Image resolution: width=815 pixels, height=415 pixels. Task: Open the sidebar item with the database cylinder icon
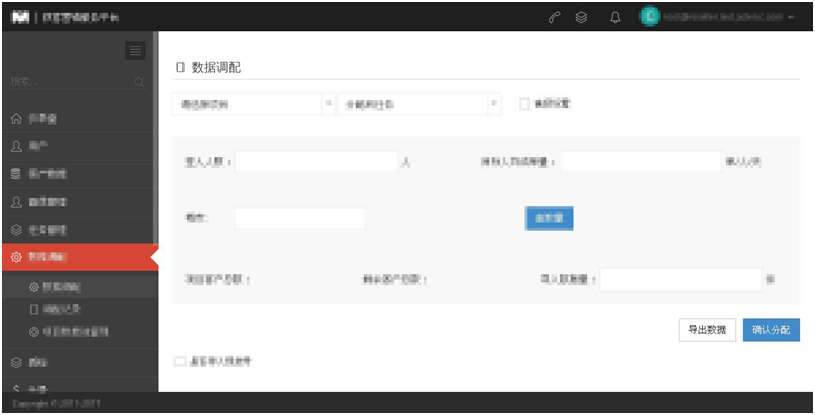(78, 174)
